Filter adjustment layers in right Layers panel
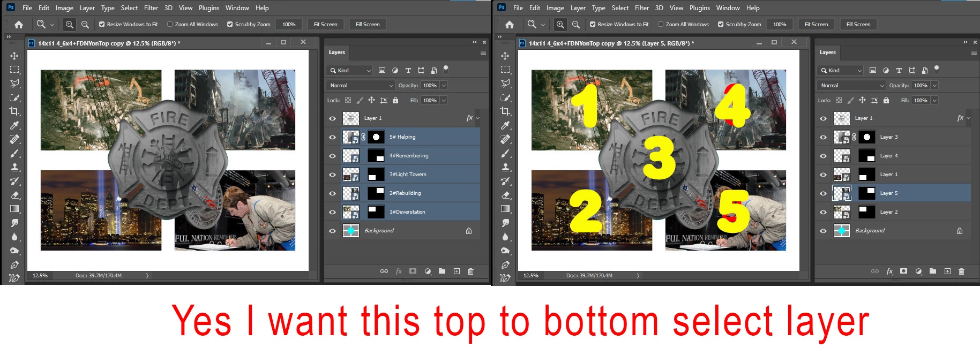The height and width of the screenshot is (363, 980). click(886, 70)
